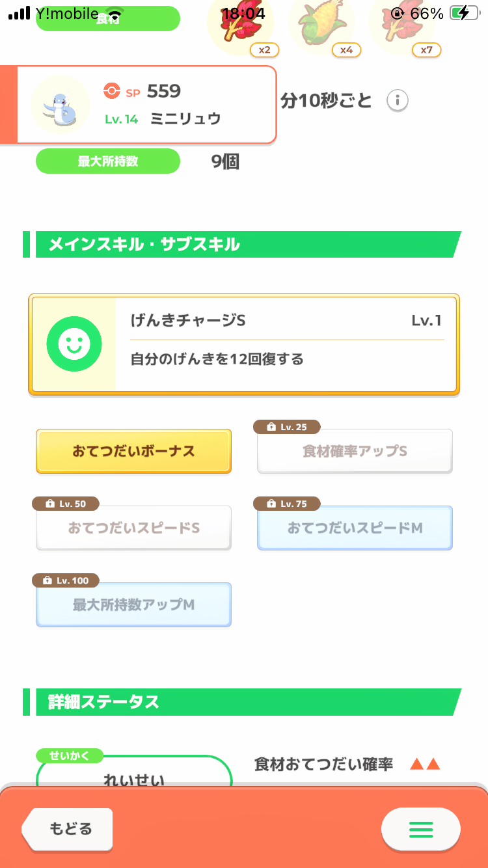
Task: Tap the ingredient icon marked x7
Action: click(401, 25)
